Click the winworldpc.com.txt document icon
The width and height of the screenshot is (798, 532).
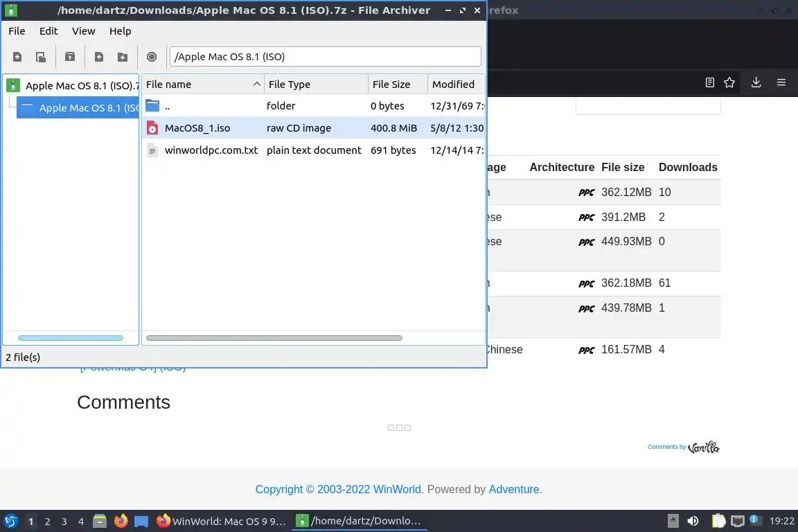tap(152, 150)
